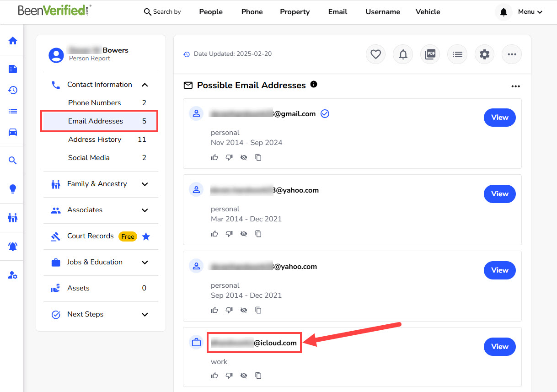Open report settings gear icon
This screenshot has height=392, width=557.
484,54
